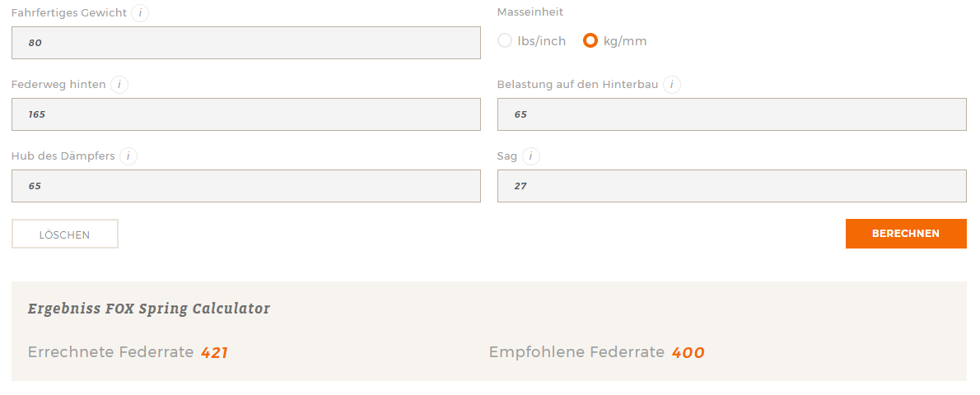Viewport: 980px width, 395px height.
Task: Select the kg/mm radio button
Action: point(590,40)
